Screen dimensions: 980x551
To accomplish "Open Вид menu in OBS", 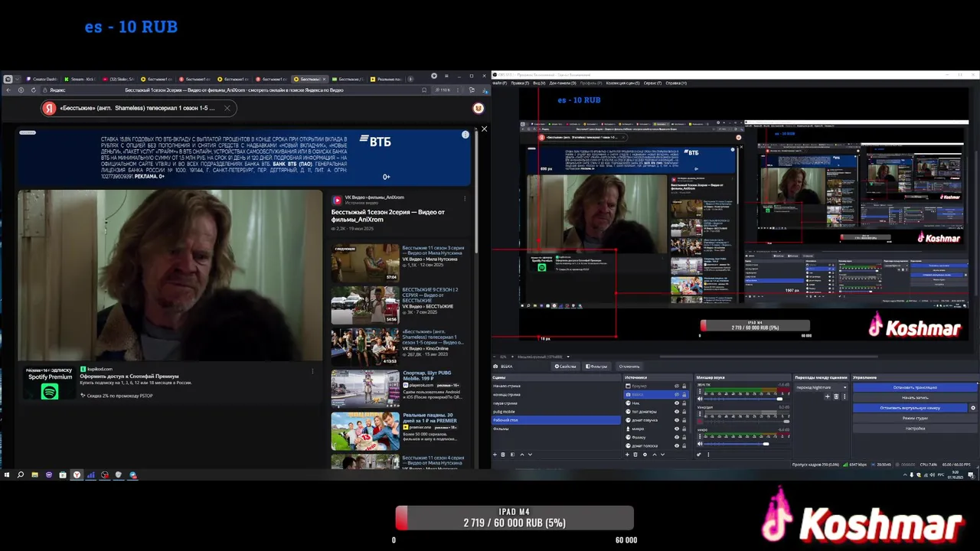I will pos(538,83).
